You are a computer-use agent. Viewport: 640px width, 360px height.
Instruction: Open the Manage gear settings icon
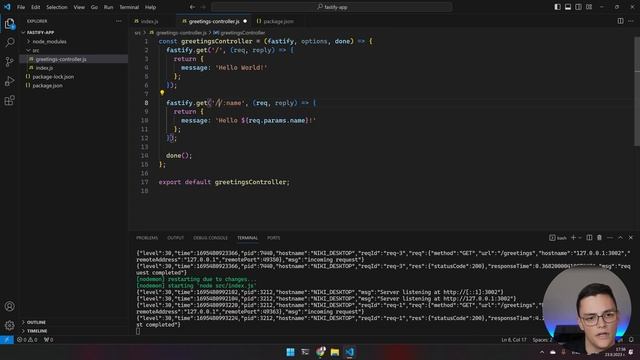pyautogui.click(x=9, y=325)
